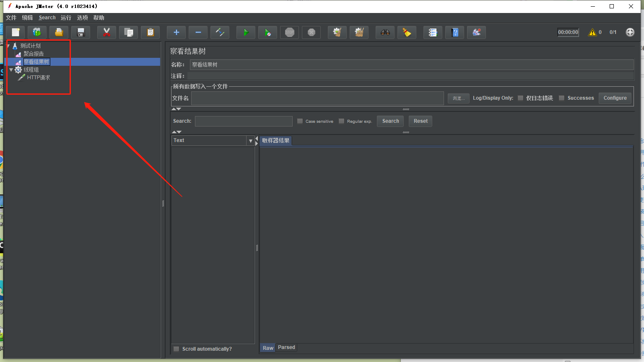
Task: Stop the running test icon
Action: click(x=289, y=32)
